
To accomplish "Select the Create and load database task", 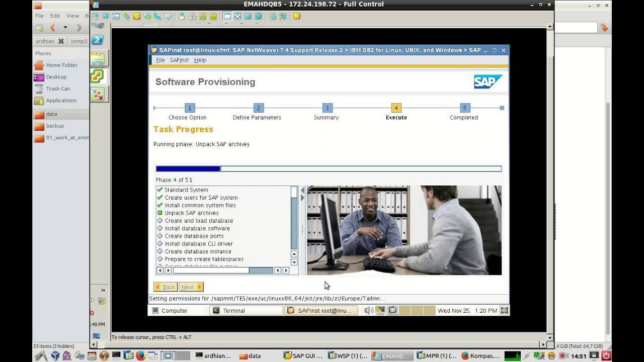I will (x=199, y=221).
